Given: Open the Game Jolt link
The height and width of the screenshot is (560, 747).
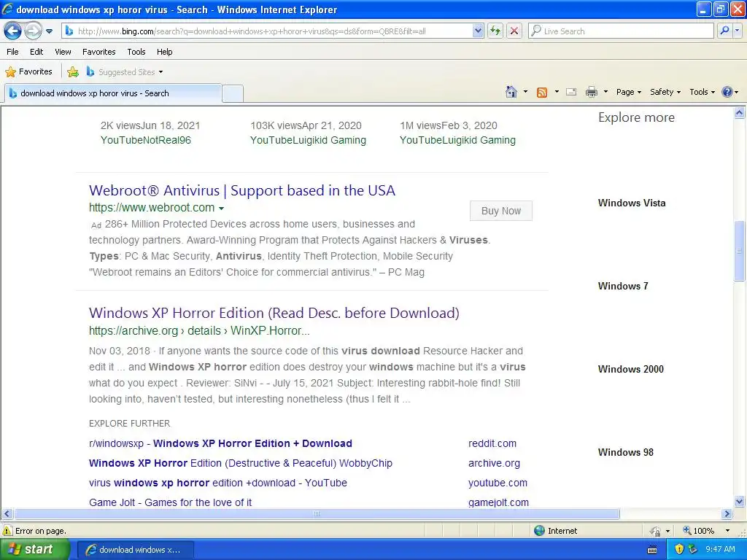Looking at the screenshot, I should tap(170, 502).
